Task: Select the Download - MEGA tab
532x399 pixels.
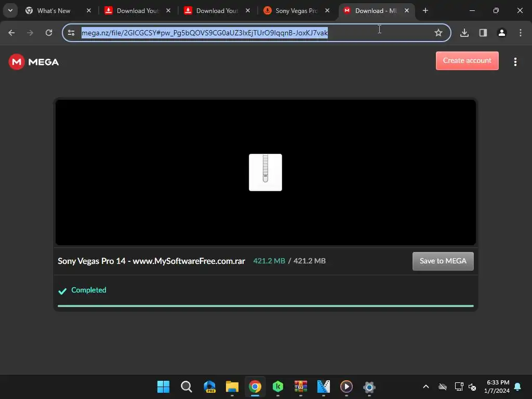Action: [376, 10]
